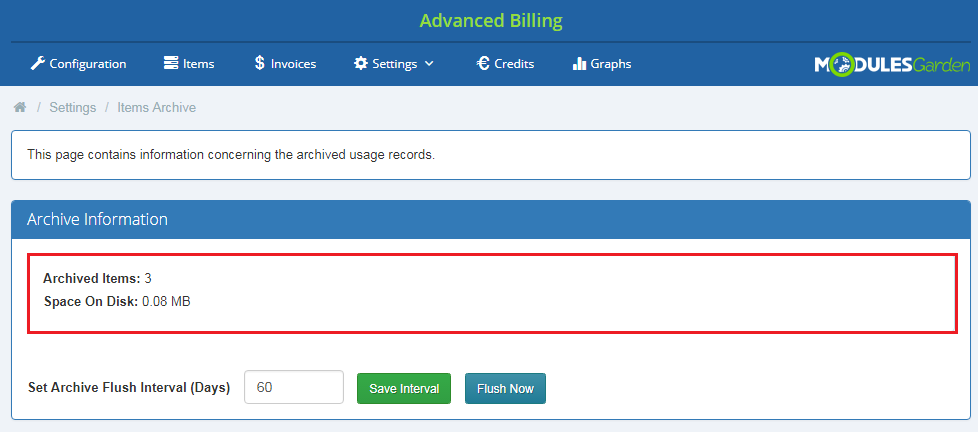Click the euro icon beside Credits
This screenshot has height=432, width=978.
[483, 64]
